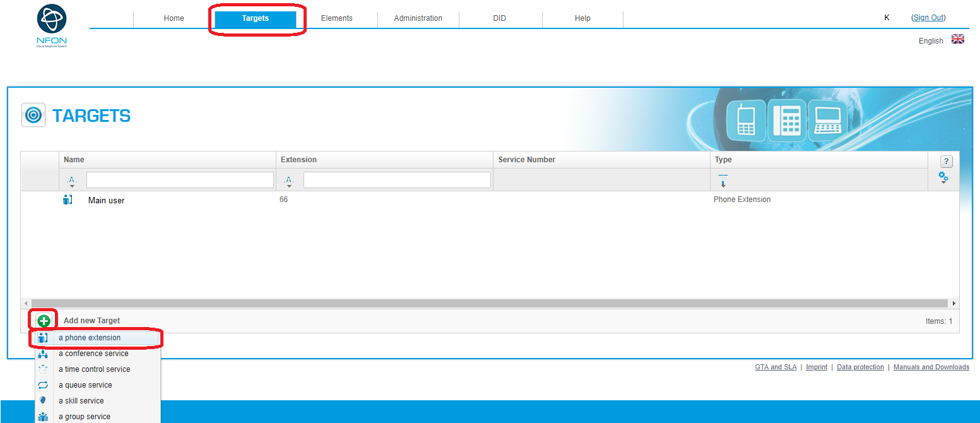Choose 'a conference service' from the menu

[93, 354]
